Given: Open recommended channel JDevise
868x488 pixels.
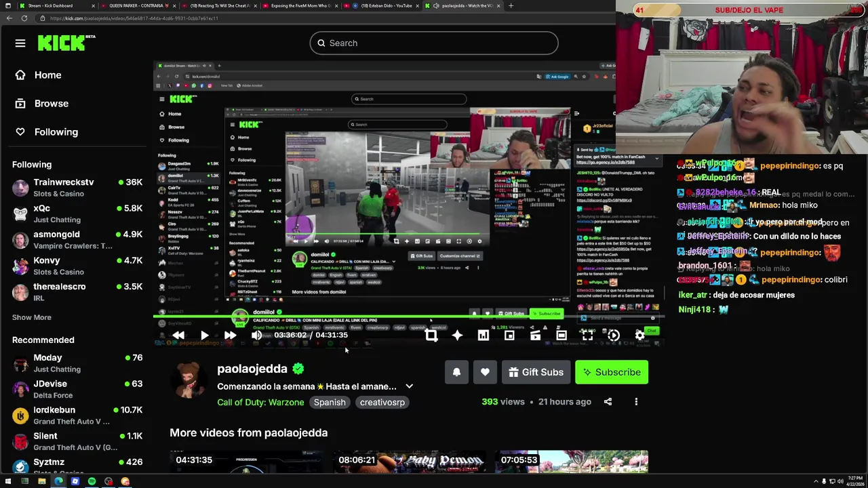Looking at the screenshot, I should pos(77,389).
